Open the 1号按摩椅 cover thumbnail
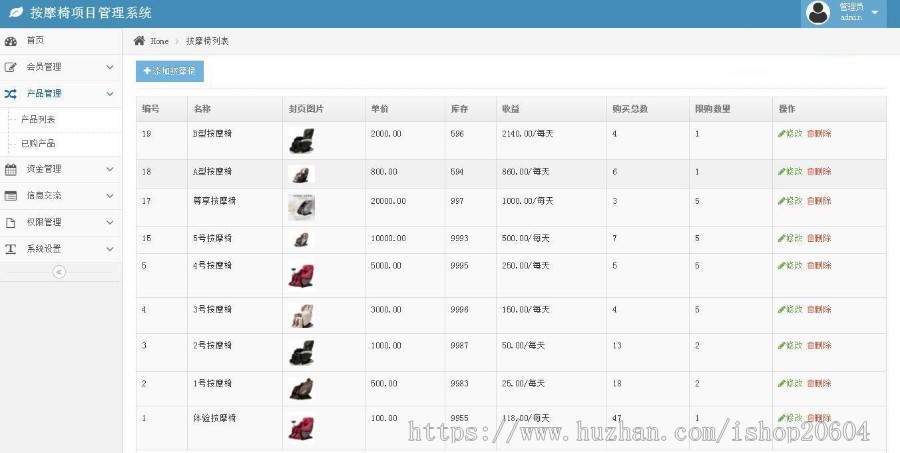Screen dimensions: 900x453 point(301,389)
